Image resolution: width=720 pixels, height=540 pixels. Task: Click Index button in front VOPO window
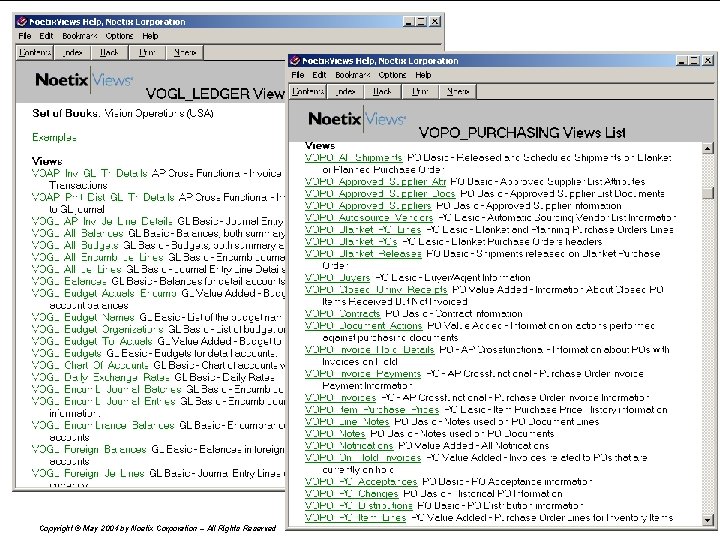[x=345, y=92]
